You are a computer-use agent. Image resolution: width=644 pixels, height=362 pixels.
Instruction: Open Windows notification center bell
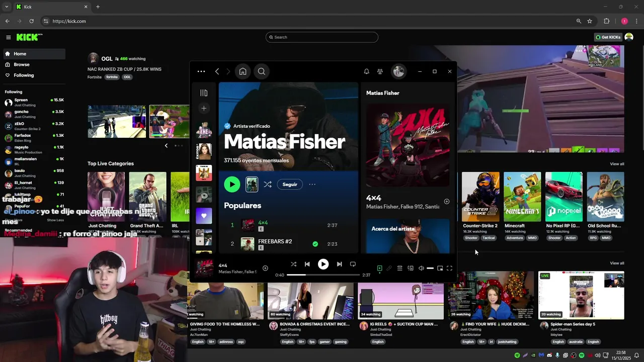click(636, 355)
